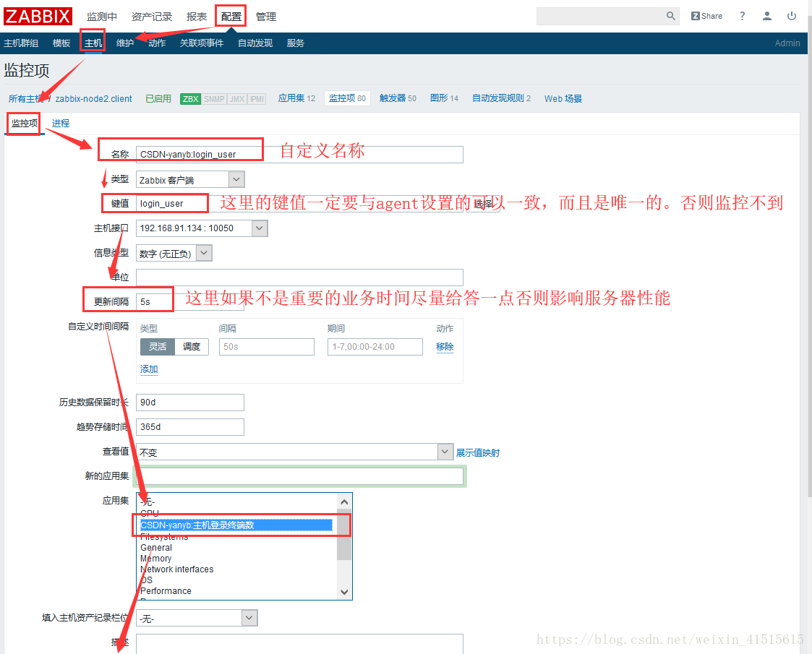Click the 名称 input field
The image size is (812, 654).
tap(299, 154)
